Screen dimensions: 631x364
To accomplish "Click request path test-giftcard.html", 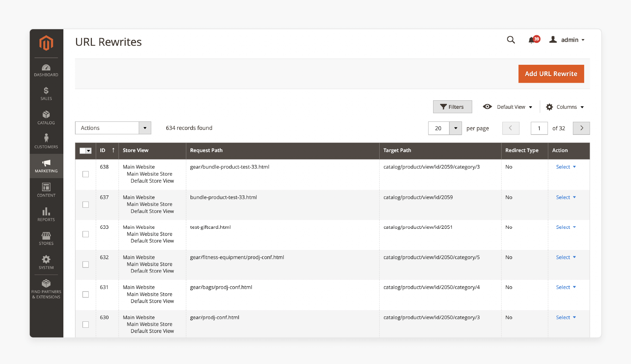I will click(210, 227).
